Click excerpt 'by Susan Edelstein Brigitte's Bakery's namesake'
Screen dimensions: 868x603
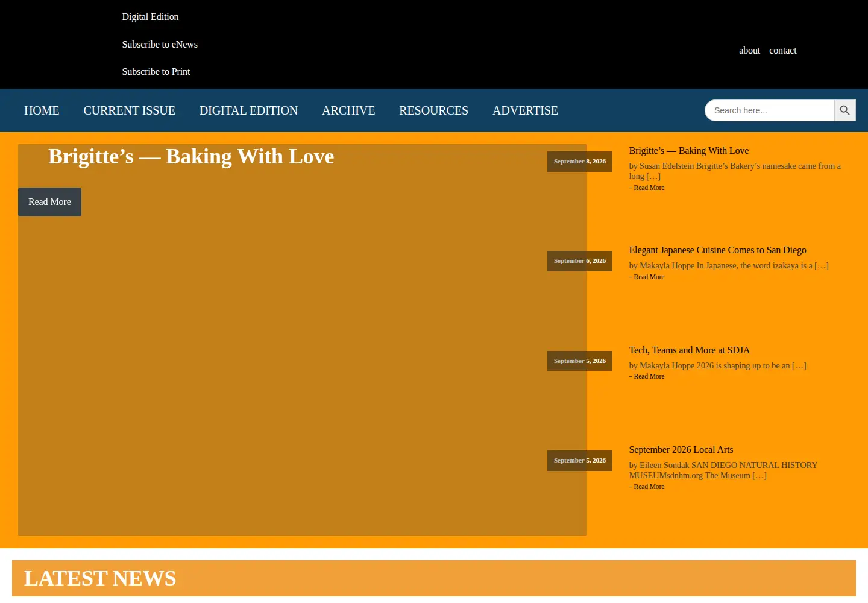pyautogui.click(x=735, y=171)
